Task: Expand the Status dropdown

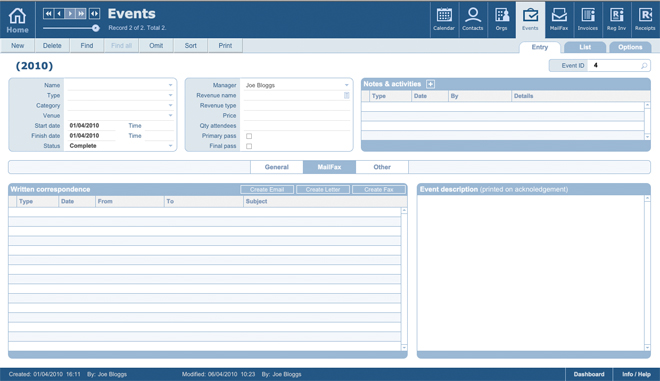Action: (x=170, y=146)
